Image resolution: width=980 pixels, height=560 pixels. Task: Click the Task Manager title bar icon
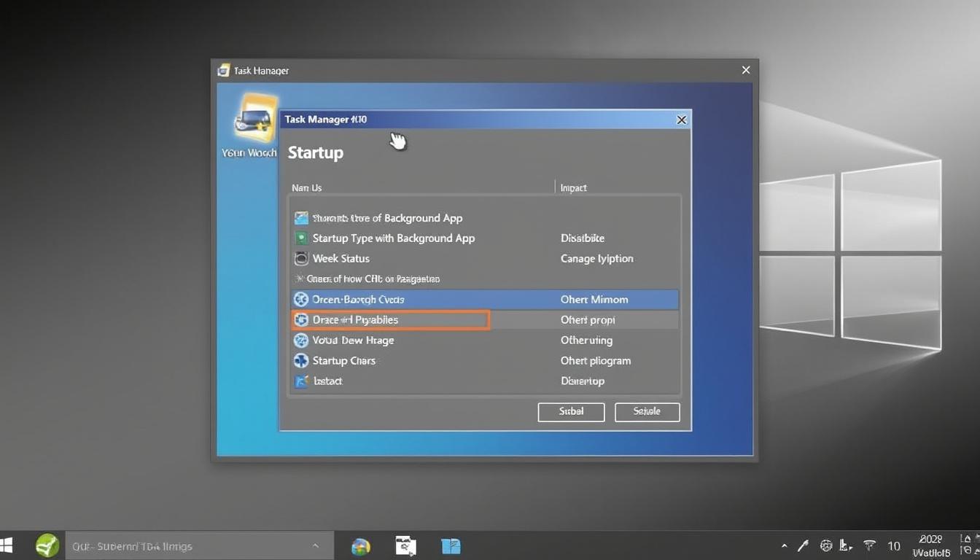[223, 70]
